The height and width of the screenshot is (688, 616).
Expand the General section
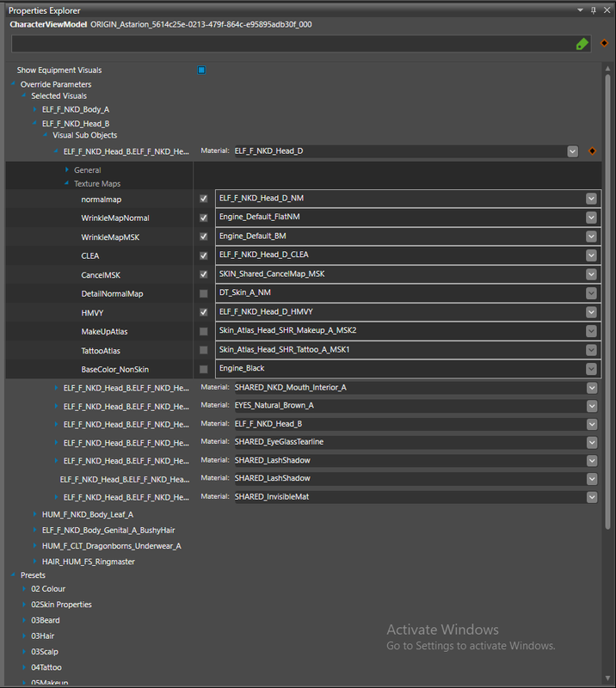tap(67, 169)
